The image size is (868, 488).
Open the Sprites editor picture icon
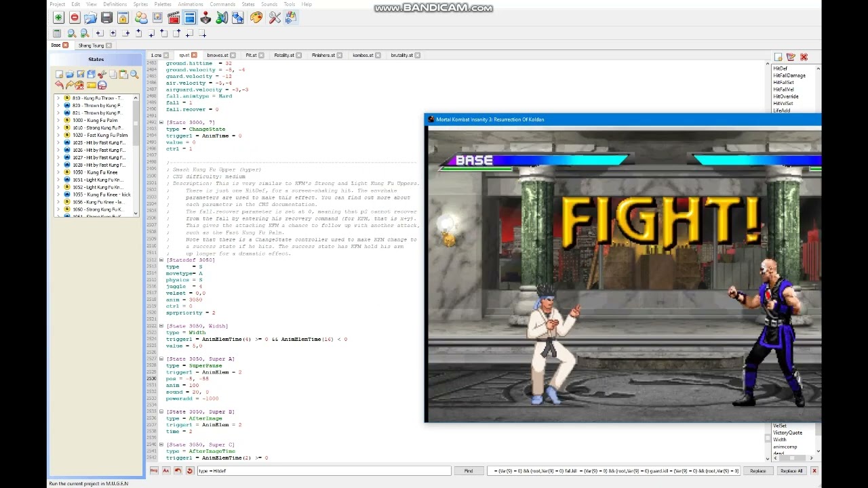[157, 18]
